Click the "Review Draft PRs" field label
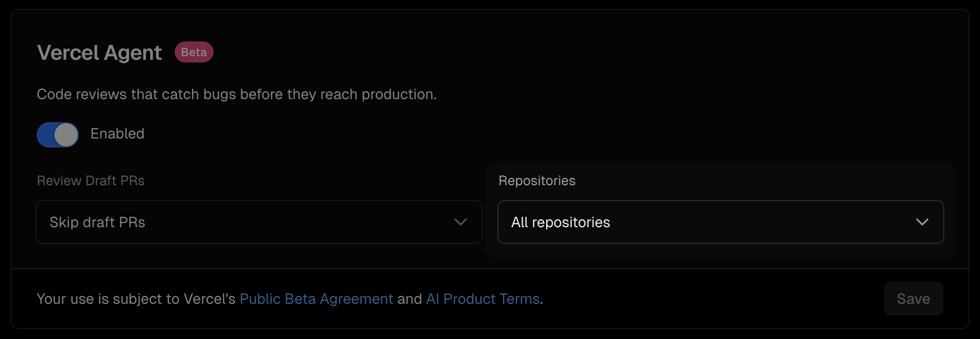Screen dimensions: 980x339 [91, 181]
